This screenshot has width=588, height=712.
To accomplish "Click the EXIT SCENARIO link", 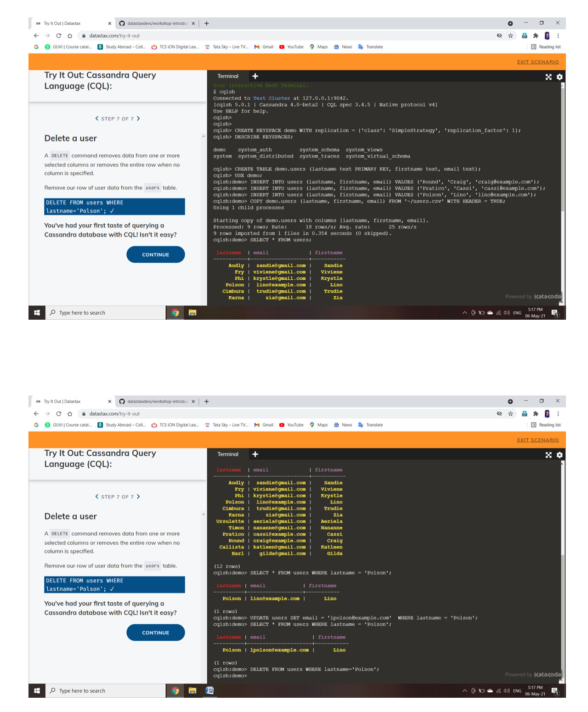I will (537, 62).
